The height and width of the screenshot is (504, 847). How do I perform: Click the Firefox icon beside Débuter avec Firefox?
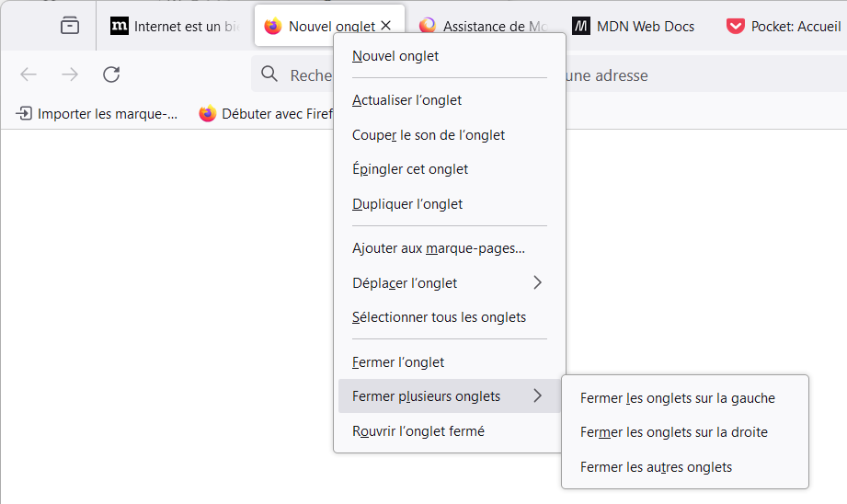coord(208,113)
